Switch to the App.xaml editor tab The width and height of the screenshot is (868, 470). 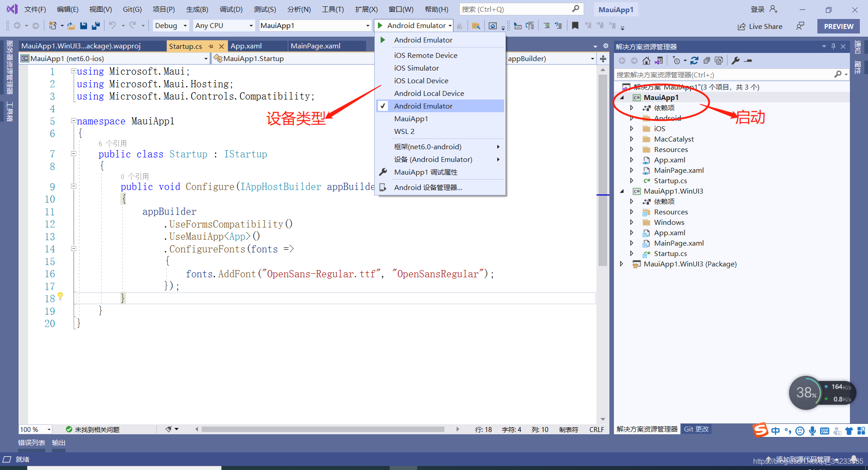click(246, 46)
